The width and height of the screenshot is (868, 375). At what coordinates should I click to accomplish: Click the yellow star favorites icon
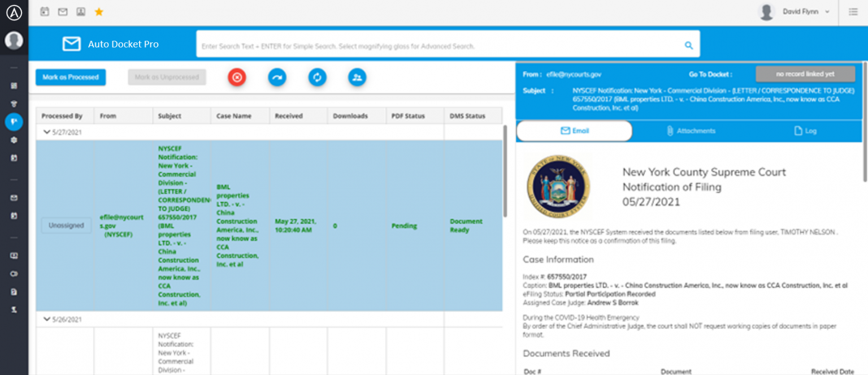pyautogui.click(x=99, y=11)
